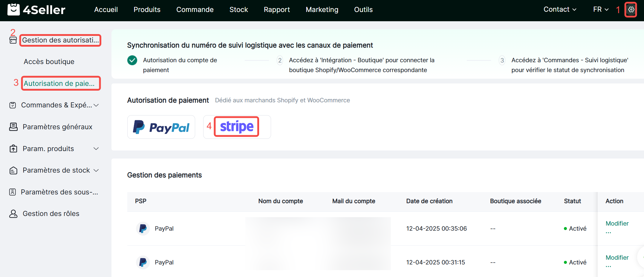This screenshot has height=277, width=644.
Task: Click the Paramètres généraux sidebar icon
Action: (x=13, y=127)
